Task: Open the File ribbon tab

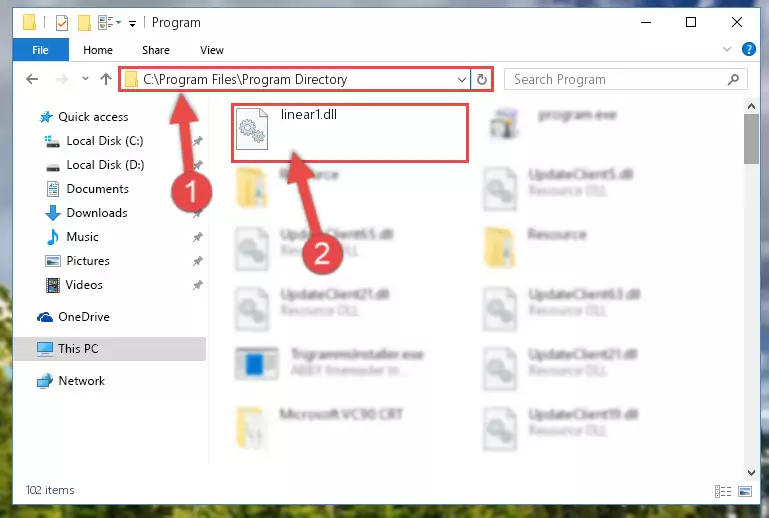Action: (40, 50)
